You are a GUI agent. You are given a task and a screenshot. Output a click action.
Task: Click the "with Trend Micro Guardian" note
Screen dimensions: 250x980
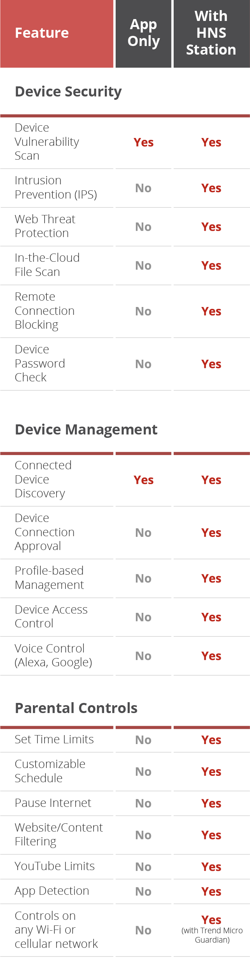[212, 935]
